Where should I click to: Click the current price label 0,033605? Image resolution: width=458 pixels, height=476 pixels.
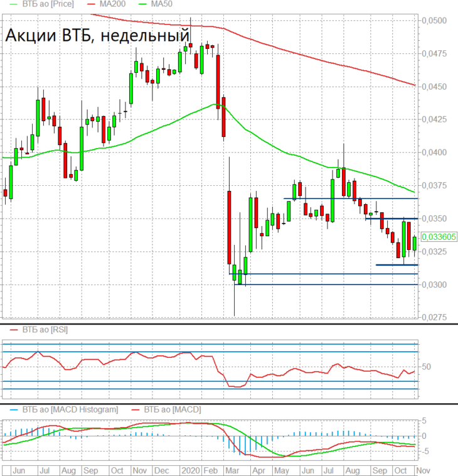coord(439,237)
